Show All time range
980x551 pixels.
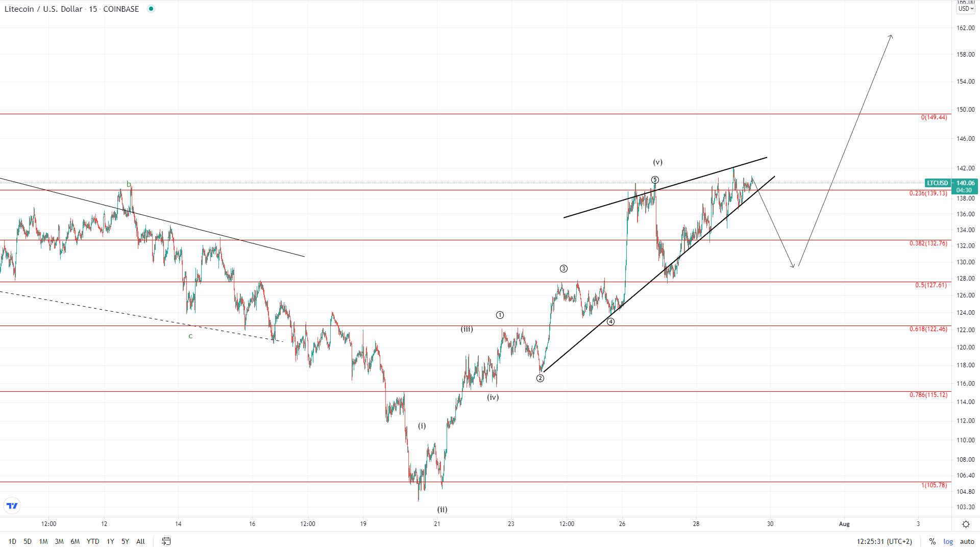click(140, 541)
